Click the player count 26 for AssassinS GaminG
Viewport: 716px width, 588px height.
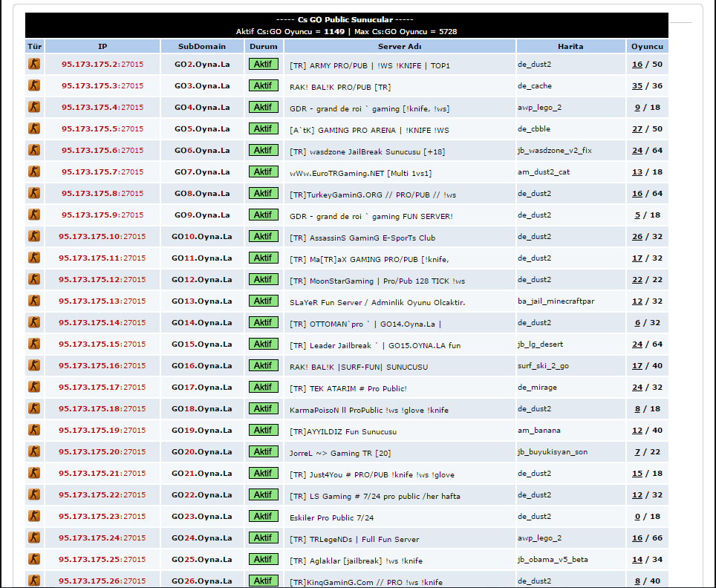click(x=637, y=237)
